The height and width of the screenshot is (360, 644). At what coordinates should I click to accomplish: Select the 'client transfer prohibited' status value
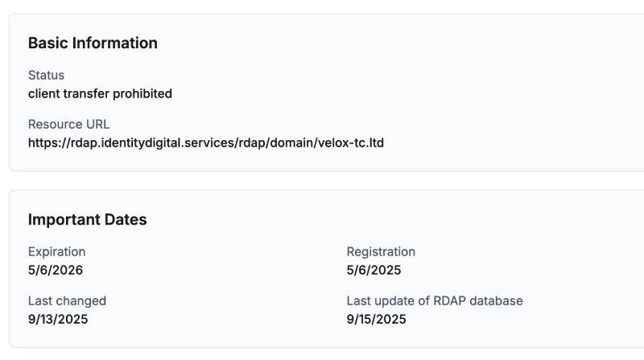(100, 93)
